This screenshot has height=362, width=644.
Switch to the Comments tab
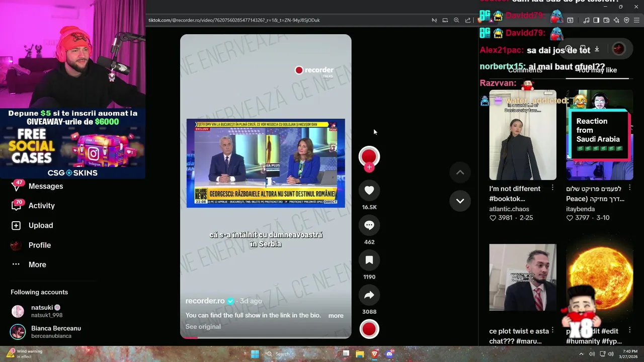tap(525, 70)
